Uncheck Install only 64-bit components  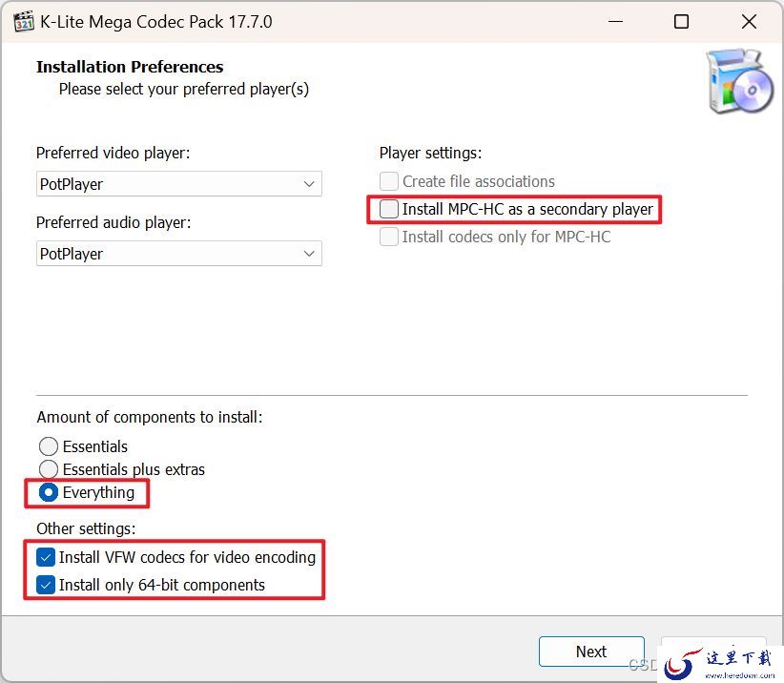coord(46,585)
